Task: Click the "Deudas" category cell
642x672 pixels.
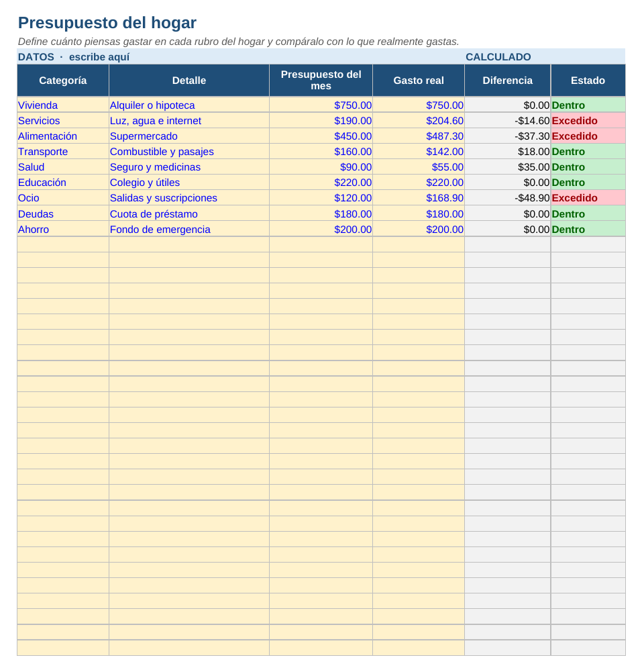Action: pos(63,213)
